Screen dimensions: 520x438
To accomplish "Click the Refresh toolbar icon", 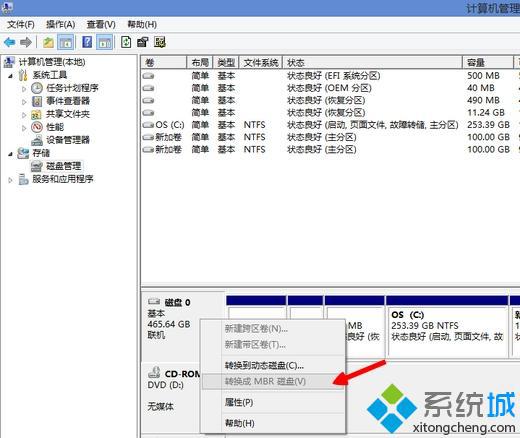I will [x=126, y=42].
